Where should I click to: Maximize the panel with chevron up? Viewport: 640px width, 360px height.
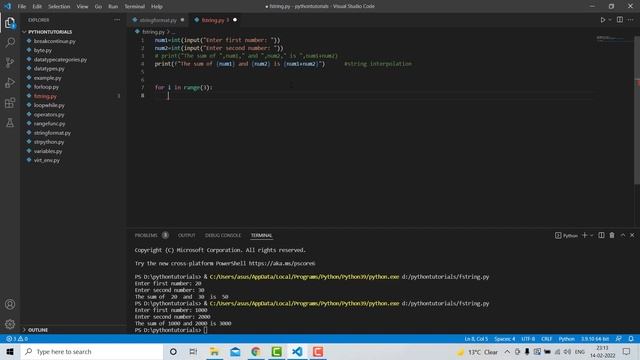[x=623, y=235]
